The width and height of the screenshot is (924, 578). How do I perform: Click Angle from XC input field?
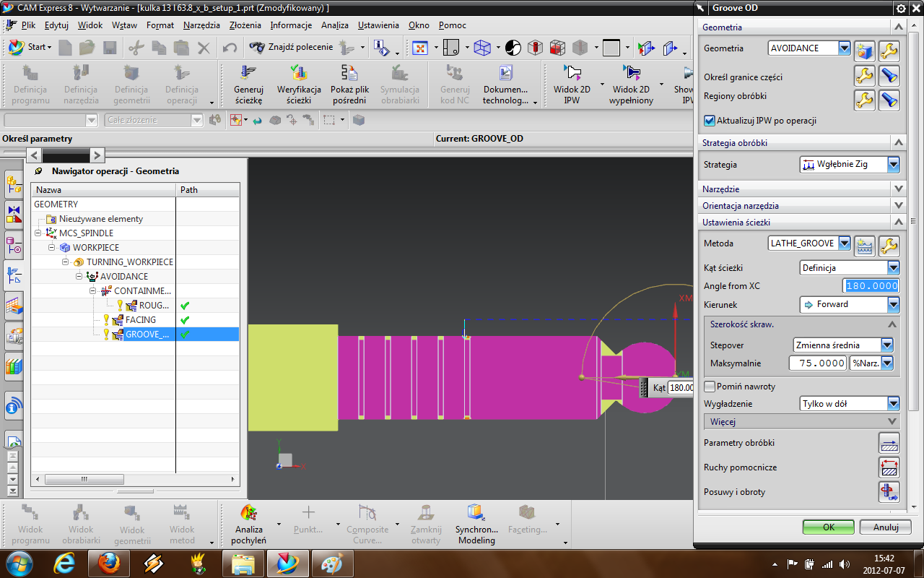(871, 286)
